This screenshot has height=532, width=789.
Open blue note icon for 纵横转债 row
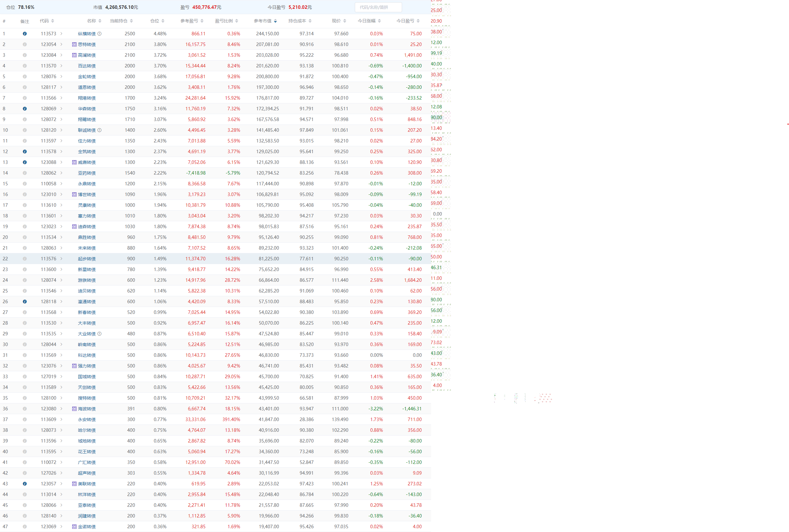(x=25, y=34)
